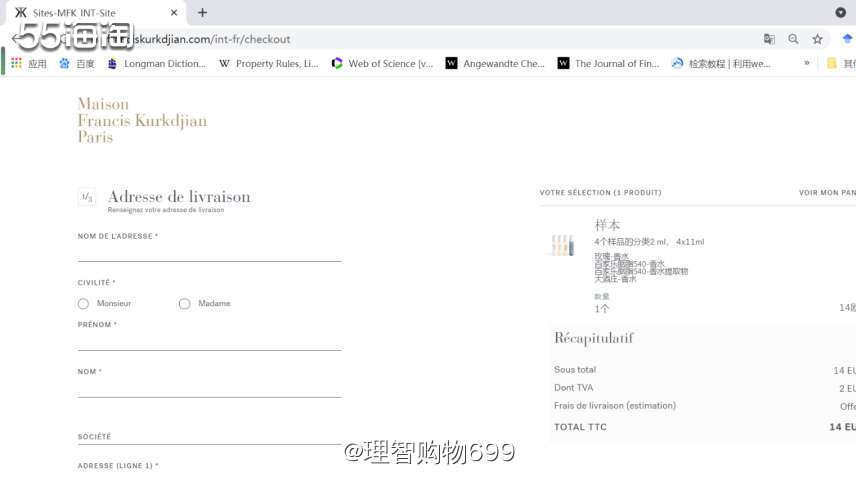Select the Sites-MFK INT-Site tab
Image resolution: width=856 pixels, height=490 pixels.
tap(96, 13)
